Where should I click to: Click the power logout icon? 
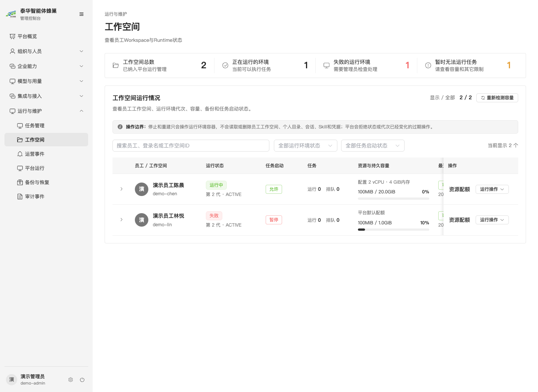82,380
